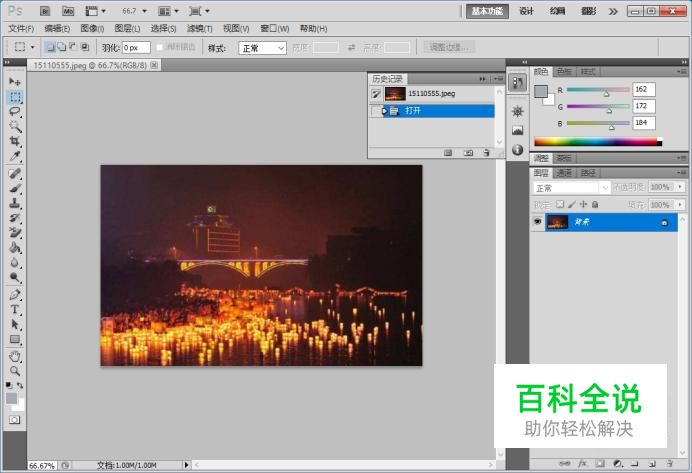Open the 窗口(W) menu
This screenshot has height=473, width=692.
275,29
